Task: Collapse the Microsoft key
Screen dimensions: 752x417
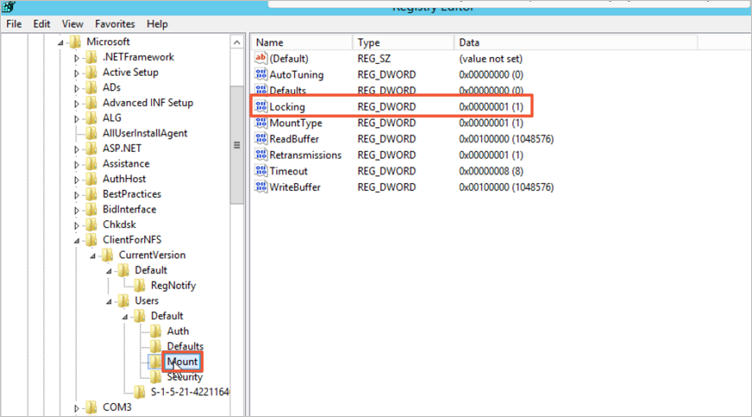Action: 60,43
